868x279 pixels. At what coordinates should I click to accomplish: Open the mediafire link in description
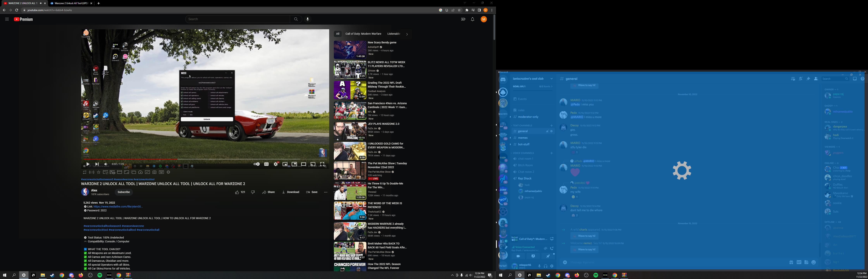(x=118, y=207)
